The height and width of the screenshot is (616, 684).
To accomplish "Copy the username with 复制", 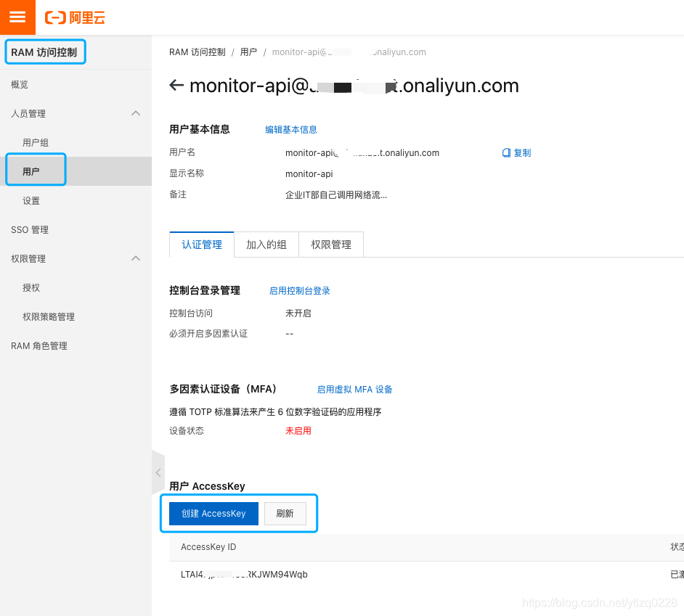I will pos(516,152).
